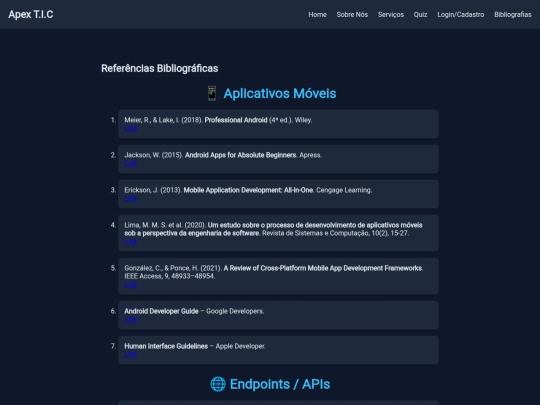Click Mobile Application Development: All-in-One title
The height and width of the screenshot is (405, 540).
click(248, 190)
